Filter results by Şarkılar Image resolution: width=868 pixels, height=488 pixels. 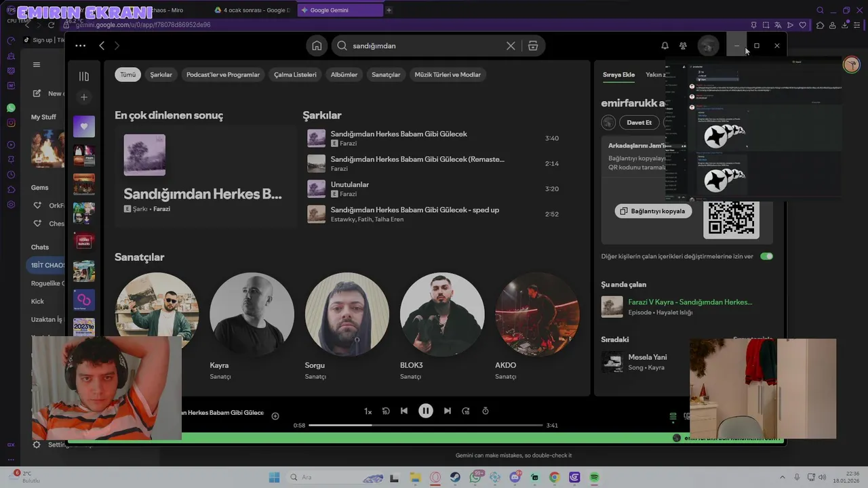[161, 75]
